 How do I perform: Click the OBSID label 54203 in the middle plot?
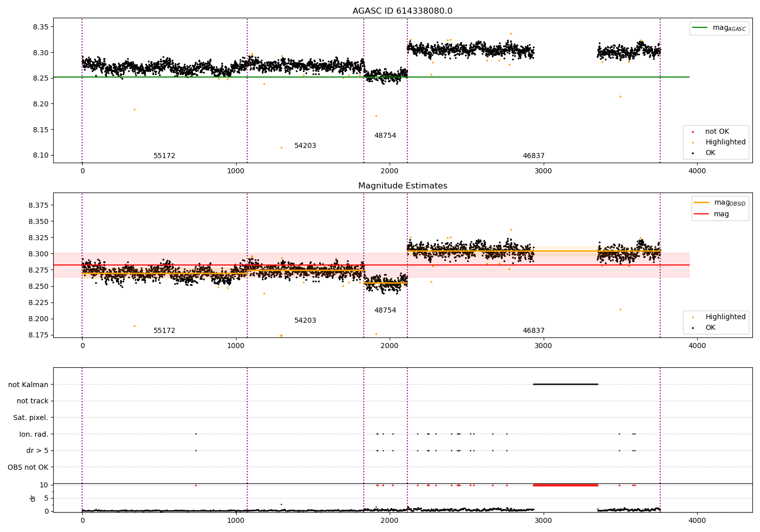pyautogui.click(x=305, y=321)
